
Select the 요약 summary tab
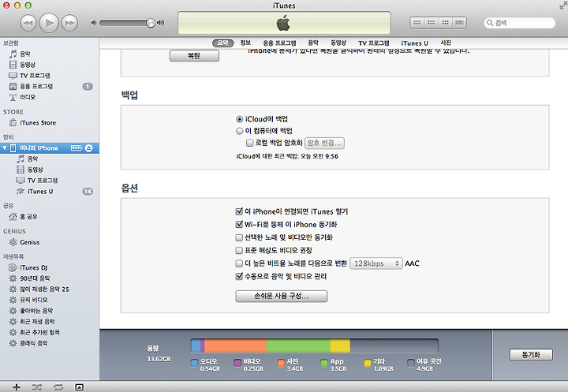(222, 43)
